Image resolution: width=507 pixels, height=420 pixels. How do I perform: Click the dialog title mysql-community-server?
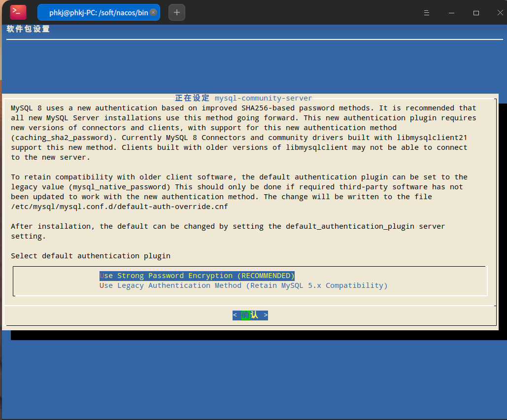coord(263,98)
